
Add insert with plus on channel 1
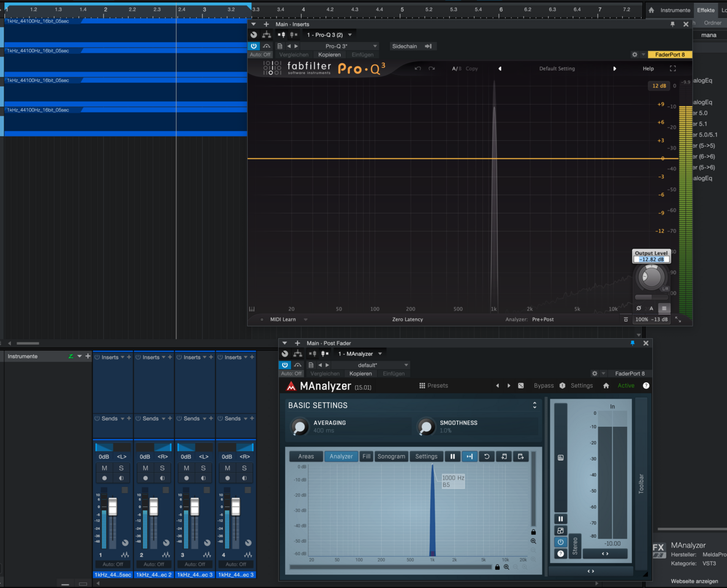pyautogui.click(x=129, y=357)
